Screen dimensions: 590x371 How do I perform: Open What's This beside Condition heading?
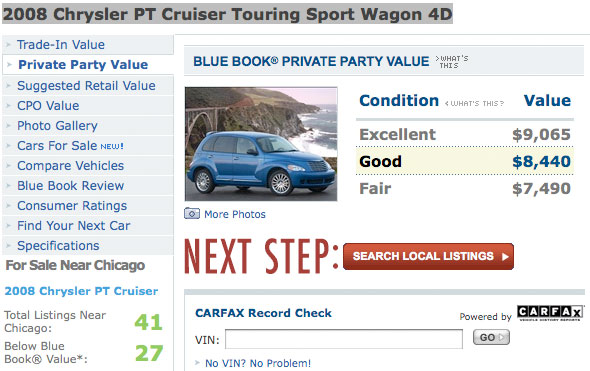click(474, 103)
